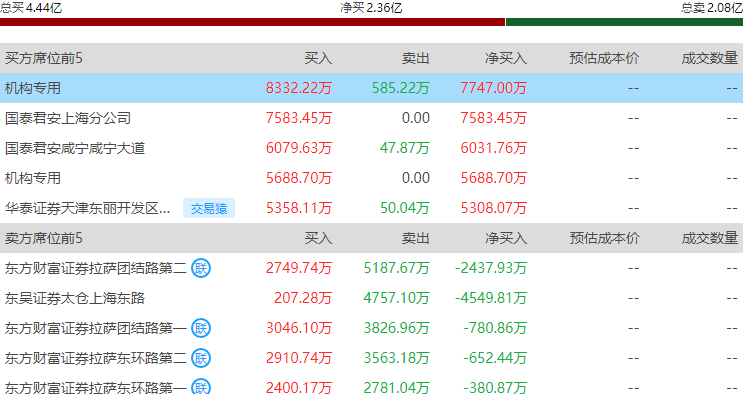Click the 净买入 column header in buyer table
Image resolution: width=743 pixels, height=394 pixels.
pos(506,58)
